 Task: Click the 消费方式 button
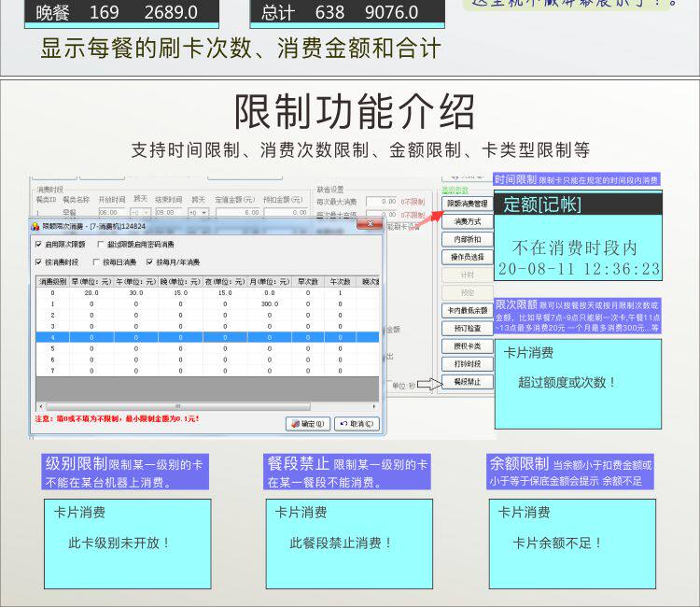[x=468, y=221]
